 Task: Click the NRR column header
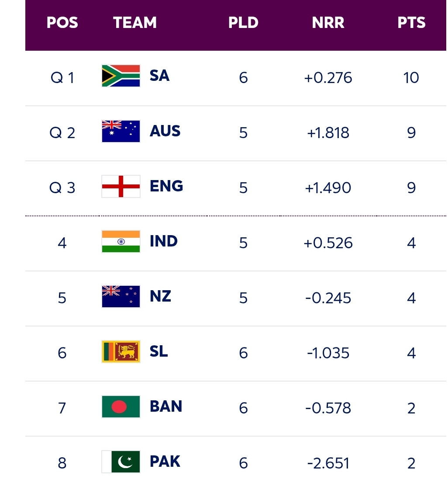click(x=328, y=23)
